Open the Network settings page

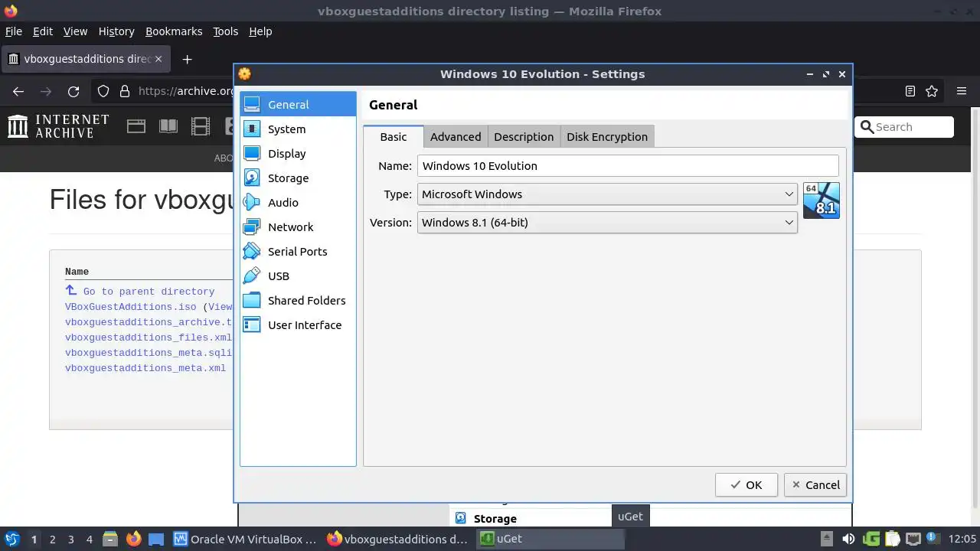pyautogui.click(x=298, y=227)
